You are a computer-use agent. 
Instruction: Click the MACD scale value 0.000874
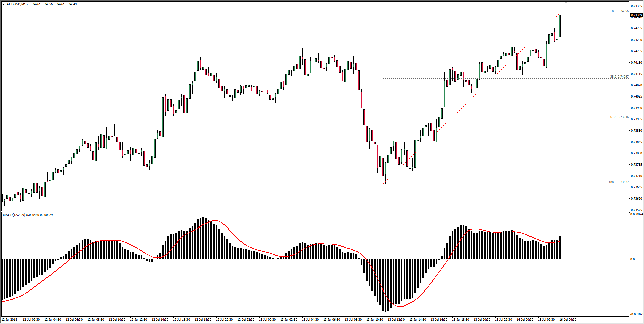coord(637,214)
